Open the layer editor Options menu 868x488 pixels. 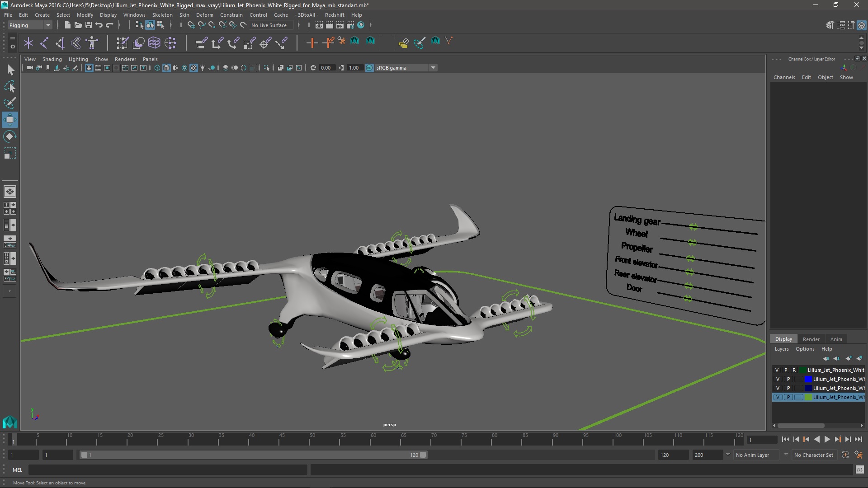(805, 349)
